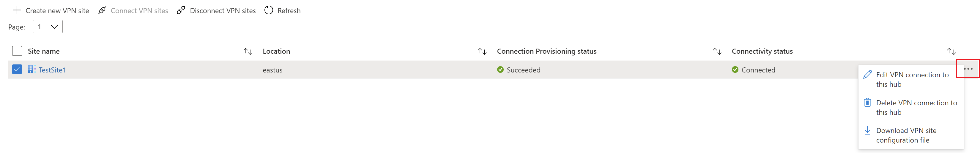This screenshot has width=980, height=153.
Task: Select Edit VPN connection to this hub
Action: (x=912, y=79)
